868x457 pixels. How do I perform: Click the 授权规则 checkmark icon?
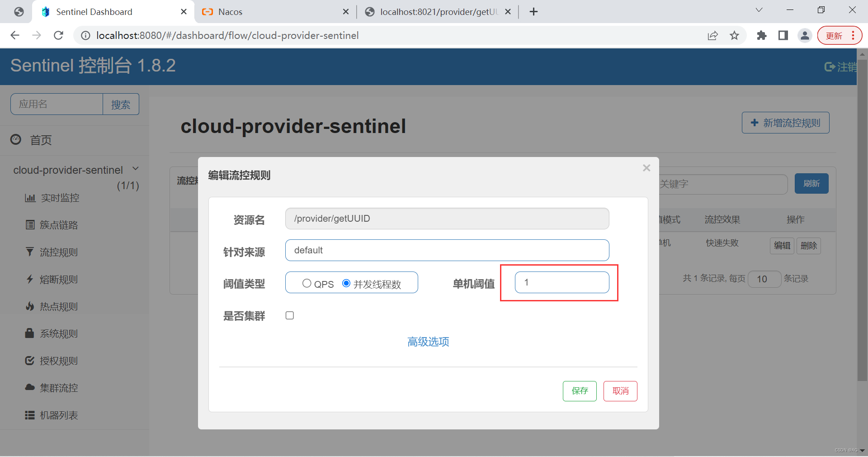(30, 361)
